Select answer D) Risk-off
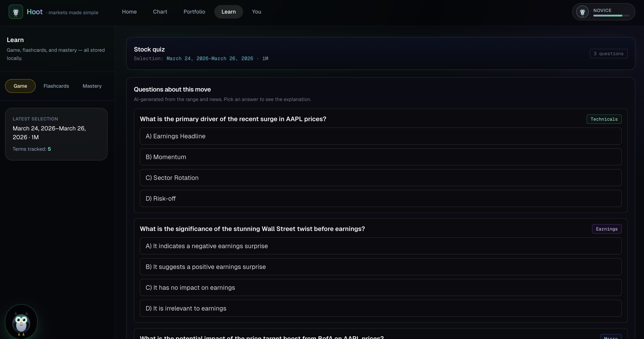 [381, 198]
